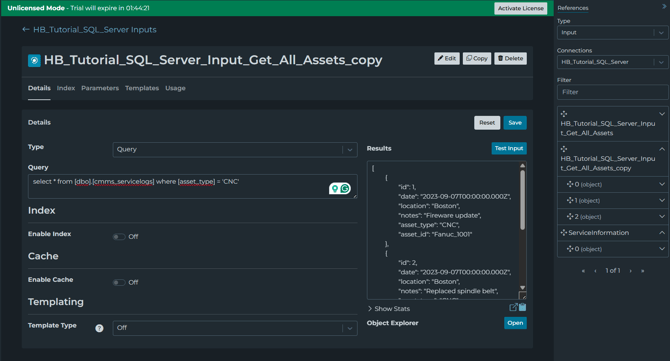The width and height of the screenshot is (670, 361).
Task: Open results in new window icon
Action: coord(513,307)
